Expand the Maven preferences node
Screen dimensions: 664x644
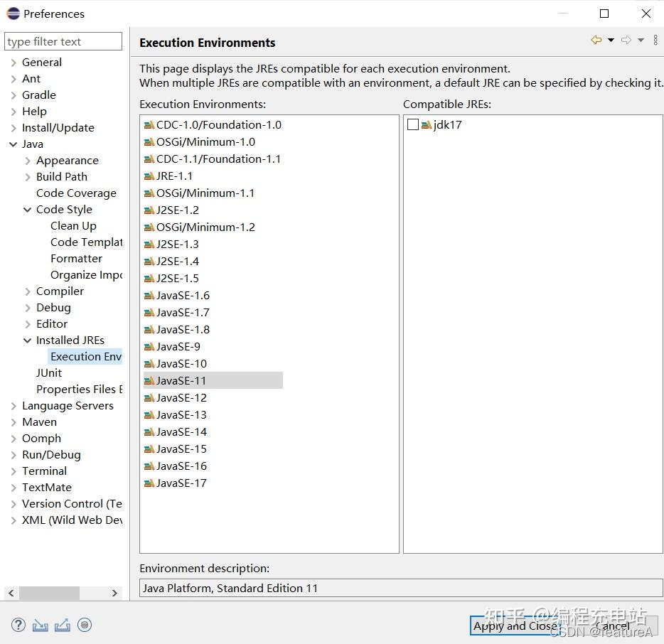pos(13,422)
